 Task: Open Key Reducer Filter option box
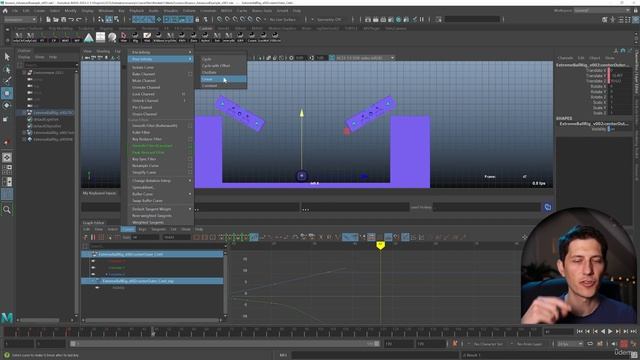[x=190, y=139]
